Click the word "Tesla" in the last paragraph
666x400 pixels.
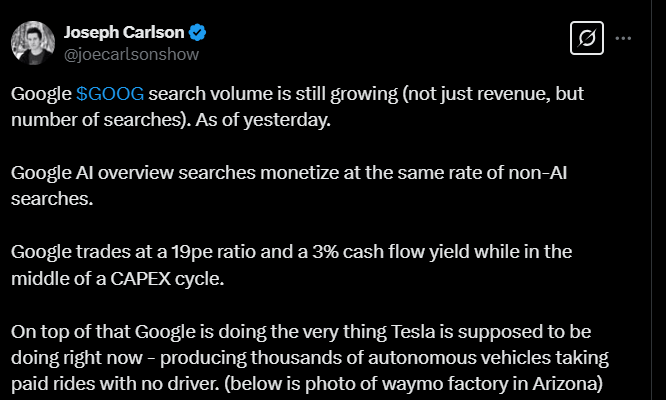point(413,332)
